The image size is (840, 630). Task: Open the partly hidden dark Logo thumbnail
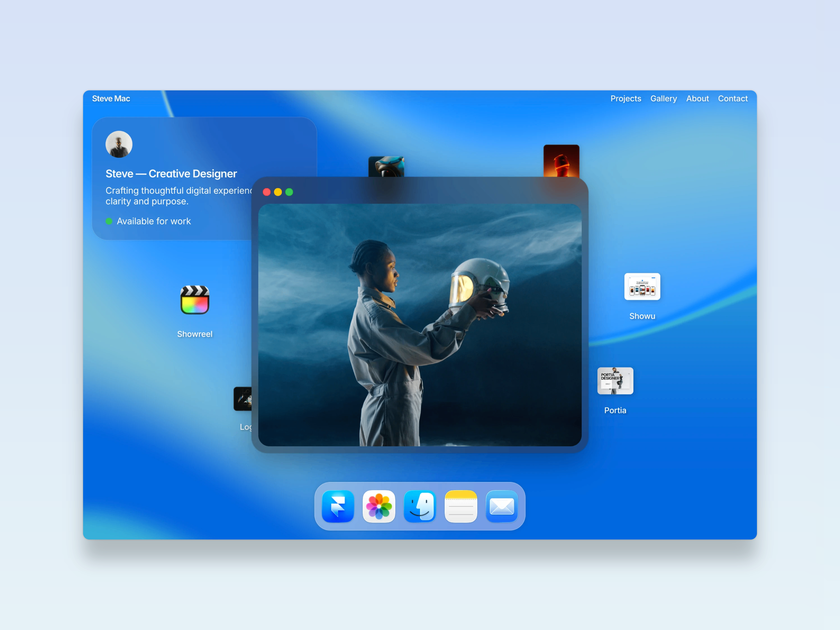(243, 399)
